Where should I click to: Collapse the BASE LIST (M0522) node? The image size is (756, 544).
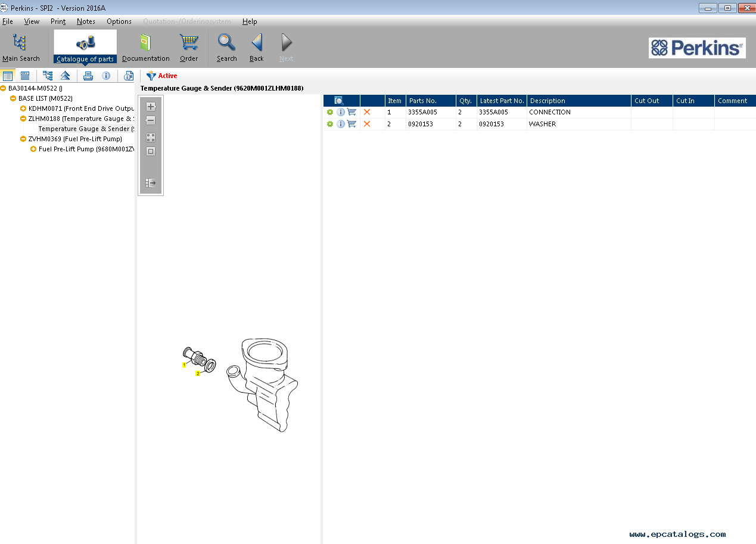[x=13, y=98]
